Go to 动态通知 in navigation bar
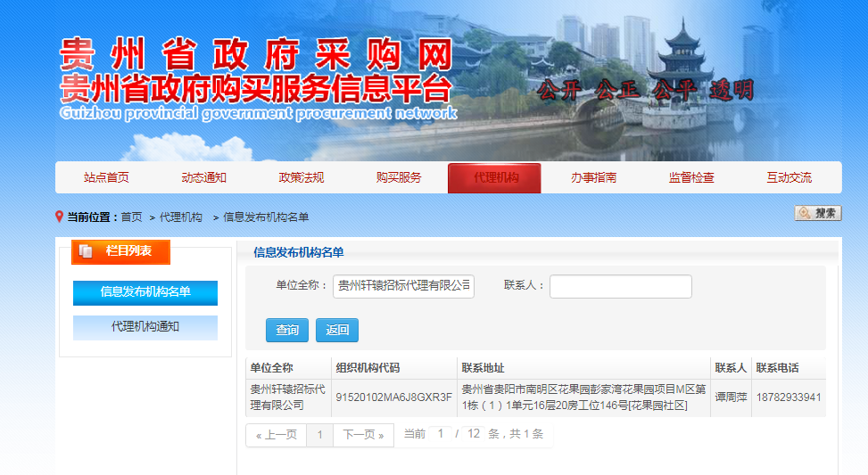The width and height of the screenshot is (868, 475). (x=203, y=177)
